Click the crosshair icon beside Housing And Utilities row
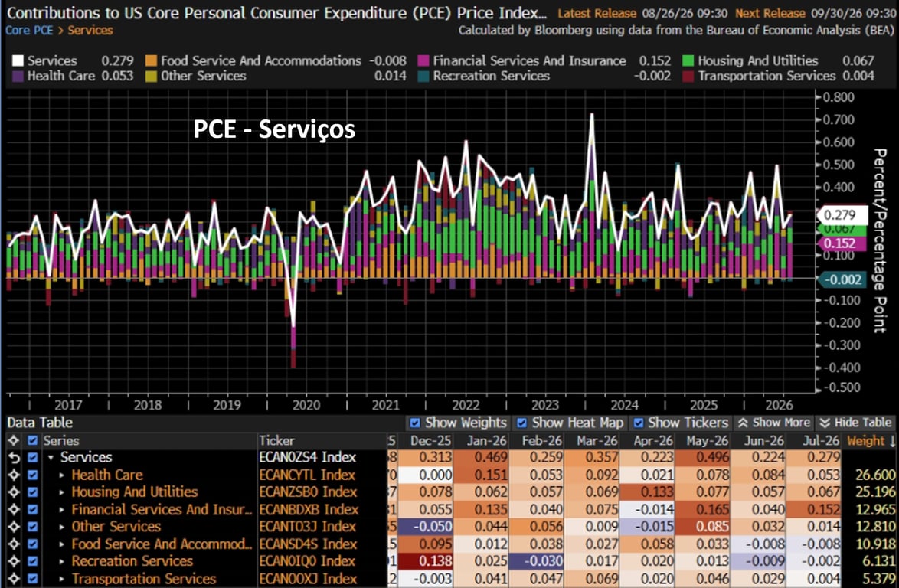Viewport: 899px width, 588px height. (x=13, y=492)
